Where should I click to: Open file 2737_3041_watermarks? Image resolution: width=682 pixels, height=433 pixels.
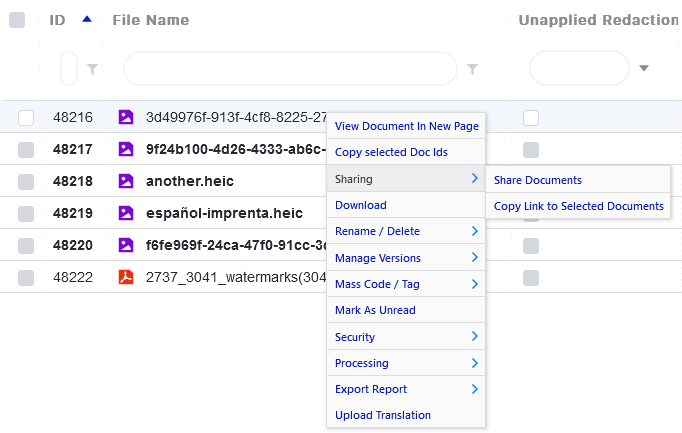click(x=236, y=277)
